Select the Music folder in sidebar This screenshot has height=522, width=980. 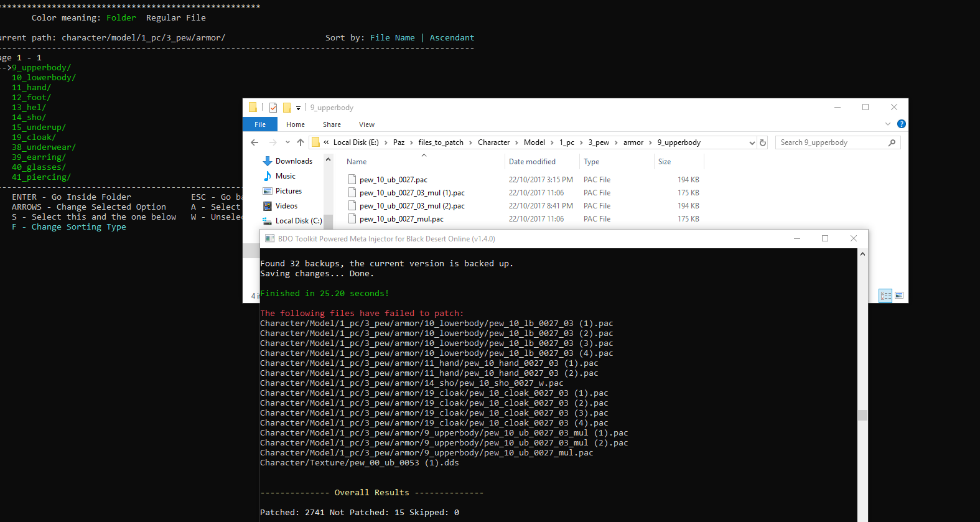(285, 176)
